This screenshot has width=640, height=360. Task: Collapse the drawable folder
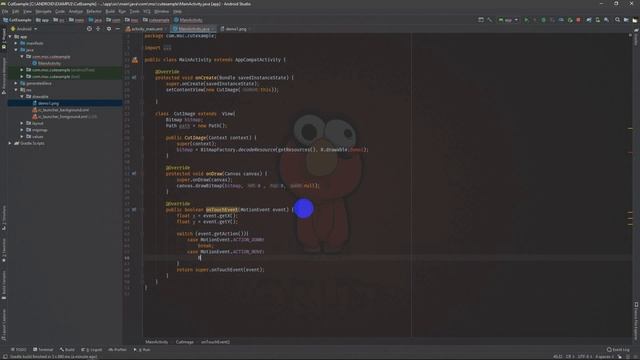pyautogui.click(x=22, y=97)
